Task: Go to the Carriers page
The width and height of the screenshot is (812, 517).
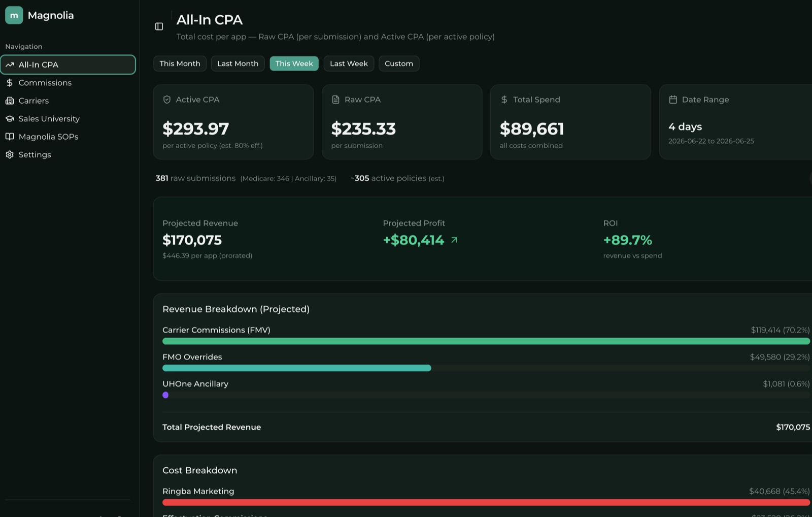Action: click(x=68, y=101)
